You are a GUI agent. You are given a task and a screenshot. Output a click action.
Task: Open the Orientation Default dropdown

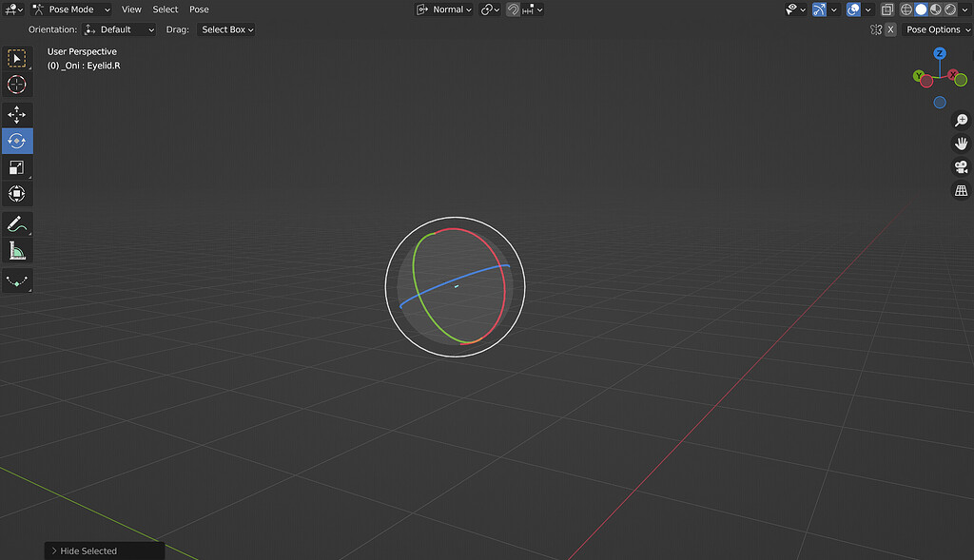coord(119,29)
